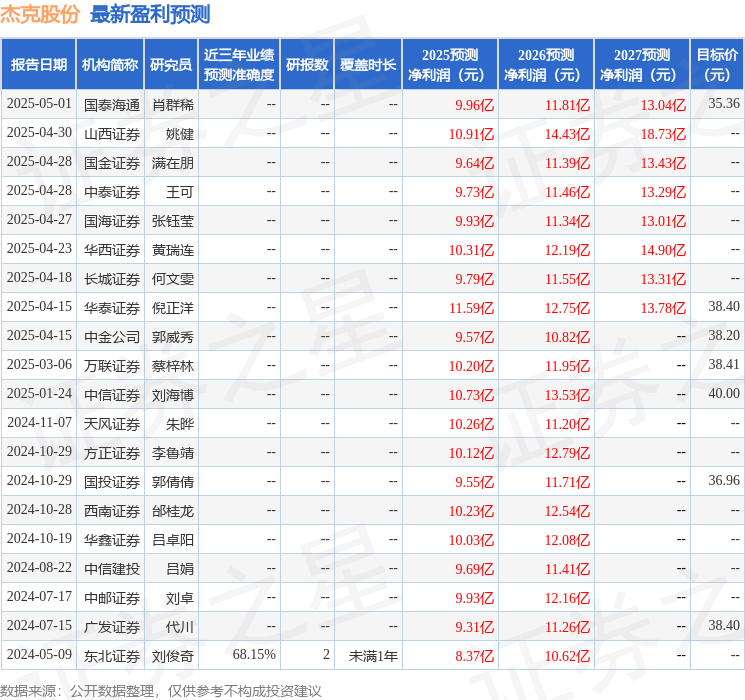Click the 华泰证券 institution cell

(x=112, y=308)
